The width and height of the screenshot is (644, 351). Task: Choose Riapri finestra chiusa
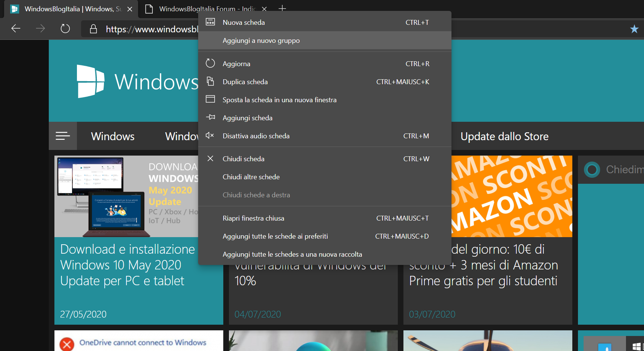click(325, 218)
